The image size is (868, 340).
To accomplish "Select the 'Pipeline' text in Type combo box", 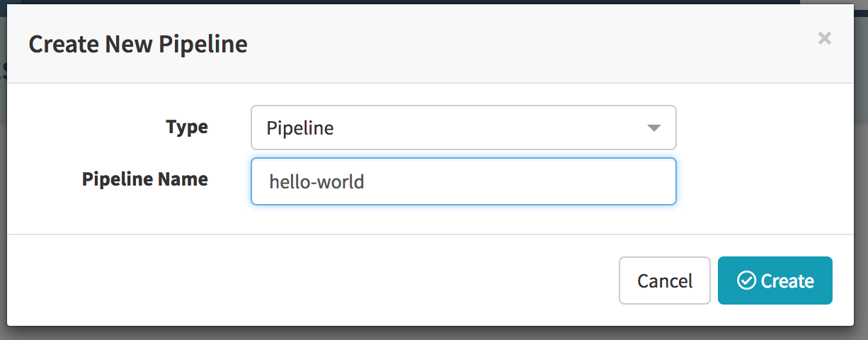I will pos(300,129).
